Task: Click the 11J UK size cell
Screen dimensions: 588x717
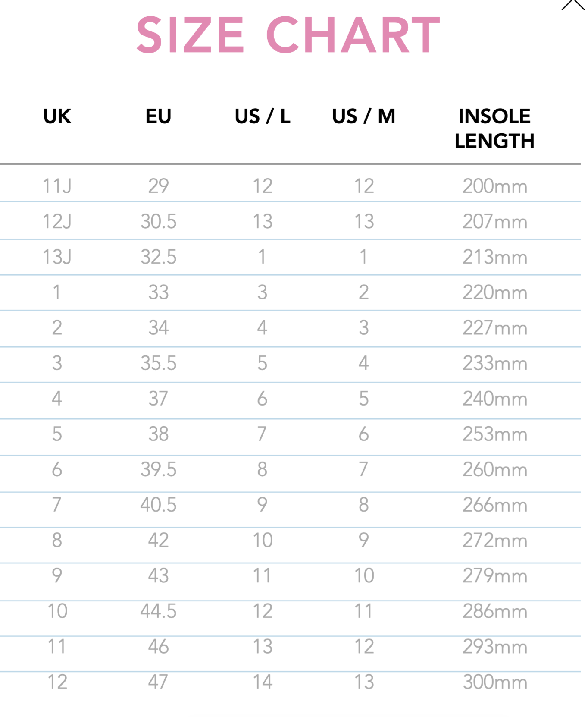Action: (57, 186)
